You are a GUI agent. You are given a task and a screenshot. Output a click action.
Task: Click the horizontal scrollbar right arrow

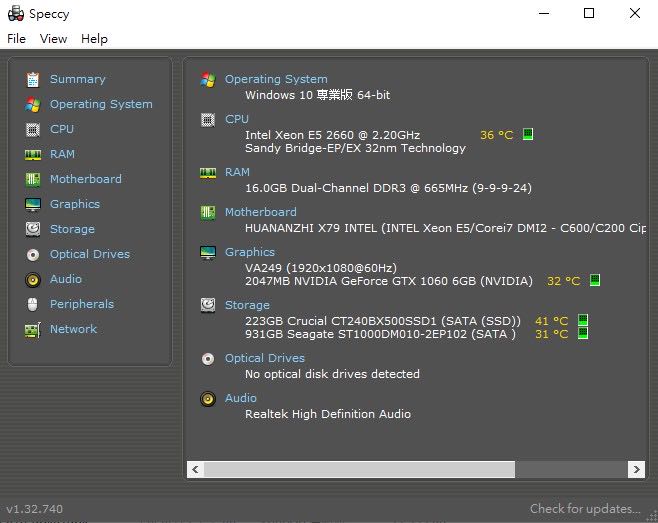[636, 469]
